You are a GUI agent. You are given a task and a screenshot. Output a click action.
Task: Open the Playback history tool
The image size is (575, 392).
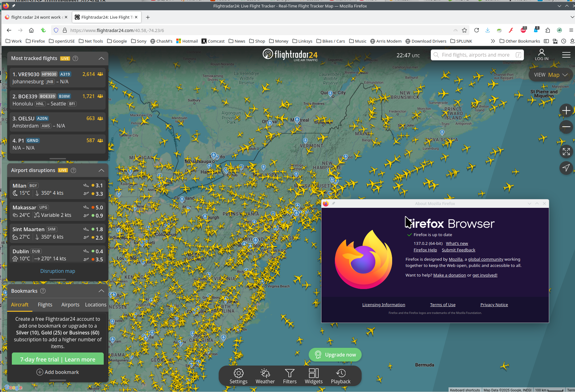(x=340, y=376)
